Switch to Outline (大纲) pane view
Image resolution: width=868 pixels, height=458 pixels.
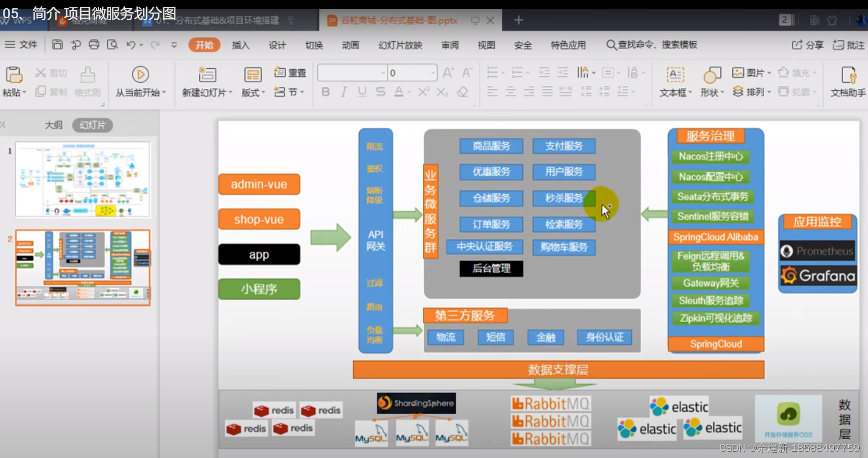[x=53, y=125]
